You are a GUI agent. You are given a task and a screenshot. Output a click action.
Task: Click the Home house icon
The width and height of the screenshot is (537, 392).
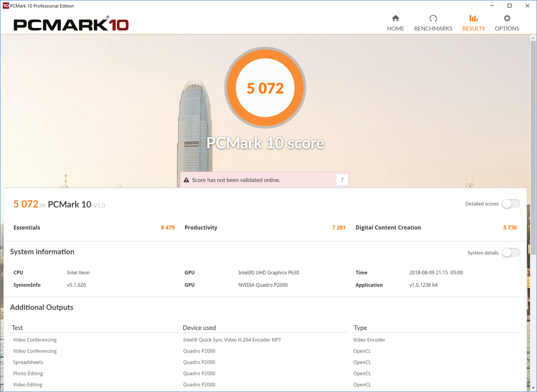pyautogui.click(x=395, y=18)
